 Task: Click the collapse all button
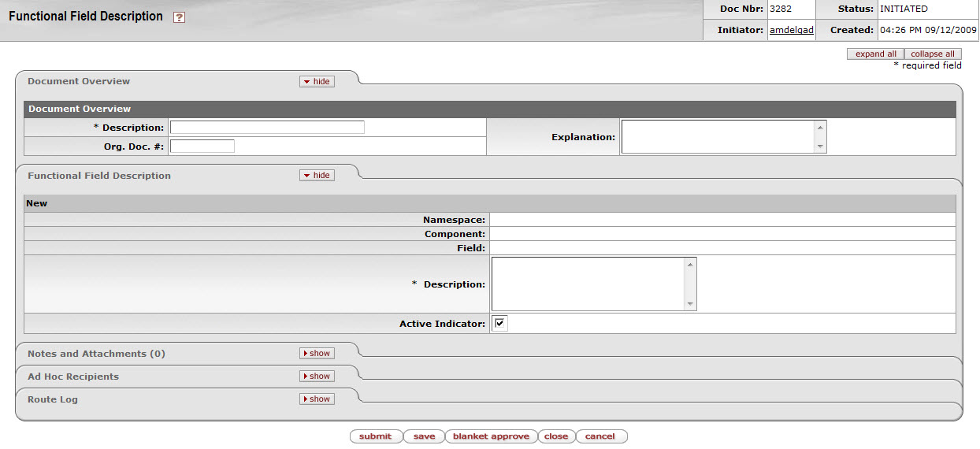click(x=932, y=54)
